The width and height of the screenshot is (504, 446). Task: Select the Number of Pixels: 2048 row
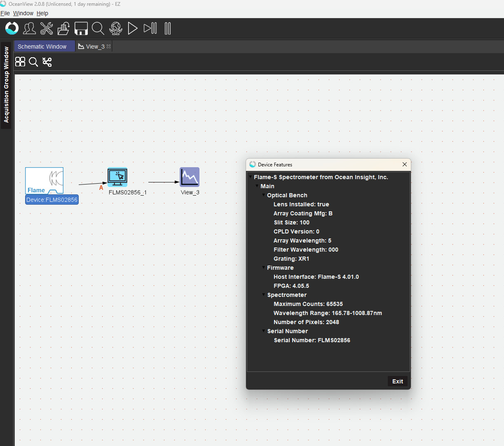[x=306, y=322]
